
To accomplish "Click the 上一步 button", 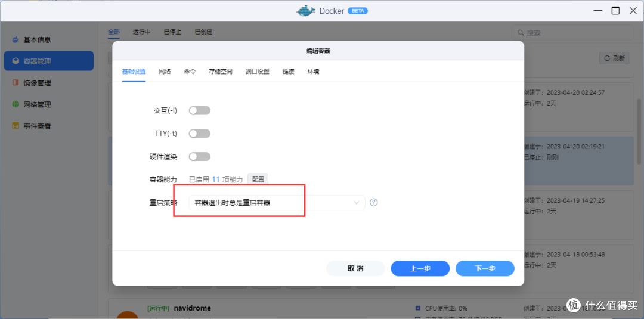I will [420, 268].
